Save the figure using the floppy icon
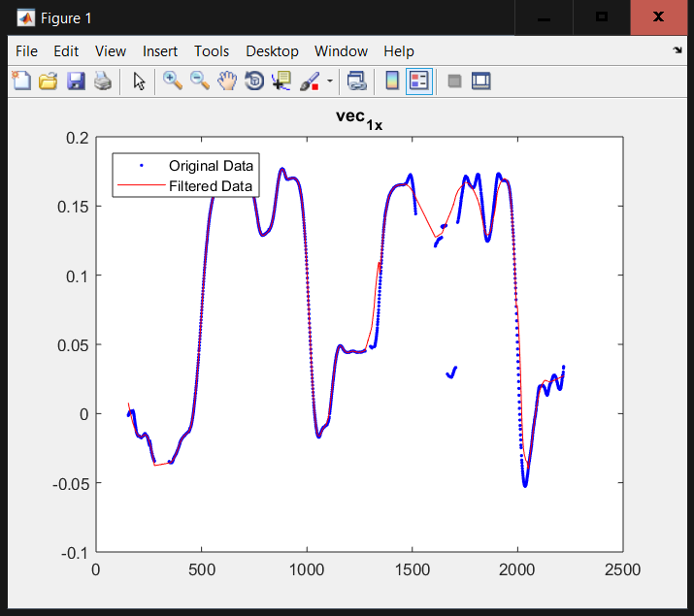This screenshot has width=694, height=616. (76, 81)
